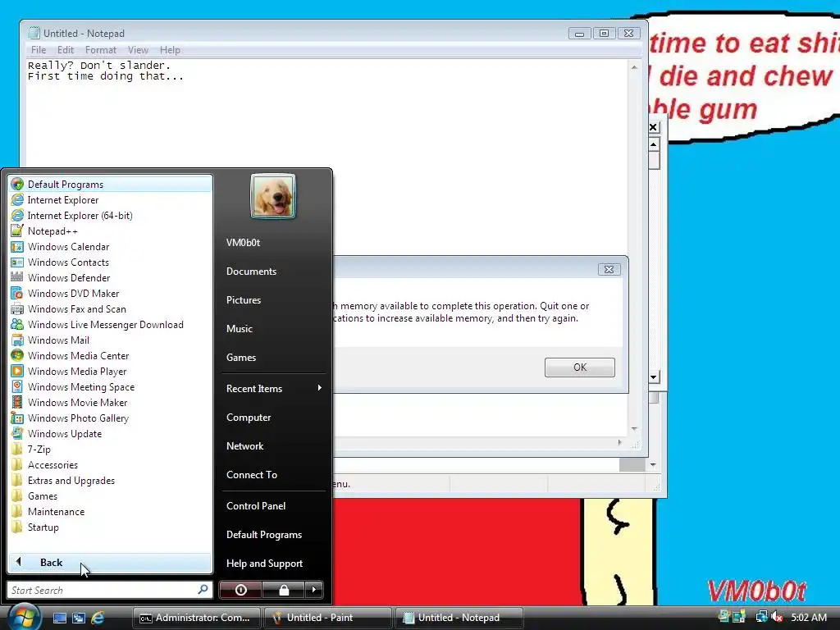Switch to Untitled - Notepad taskbar button
This screenshot has width=840, height=630.
tap(459, 618)
